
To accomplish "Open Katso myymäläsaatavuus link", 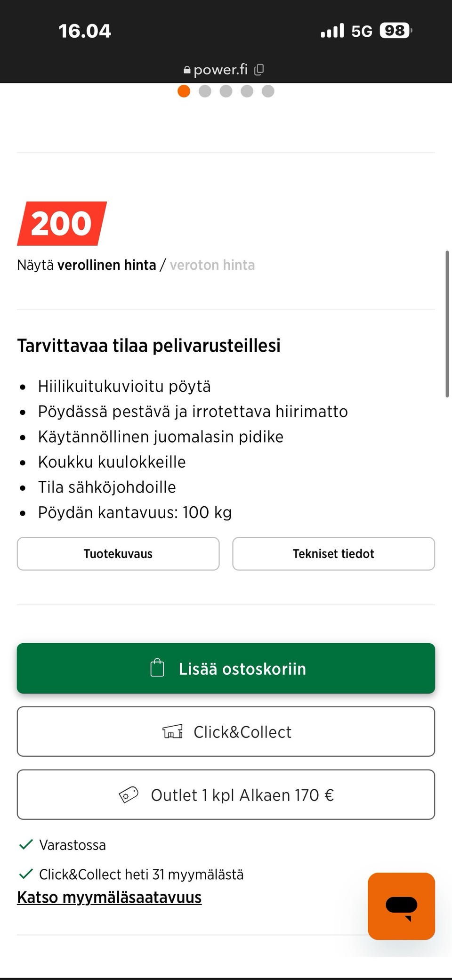I will pyautogui.click(x=109, y=897).
